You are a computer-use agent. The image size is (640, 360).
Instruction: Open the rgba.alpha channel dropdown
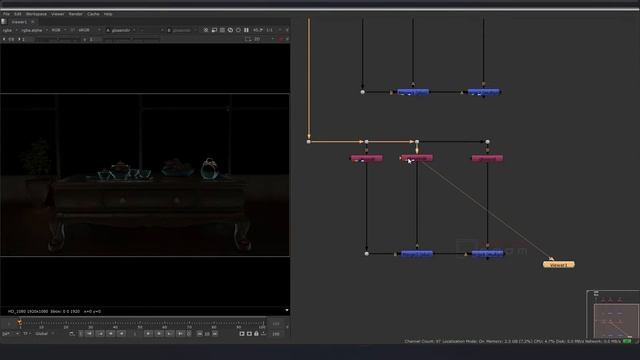click(x=34, y=30)
